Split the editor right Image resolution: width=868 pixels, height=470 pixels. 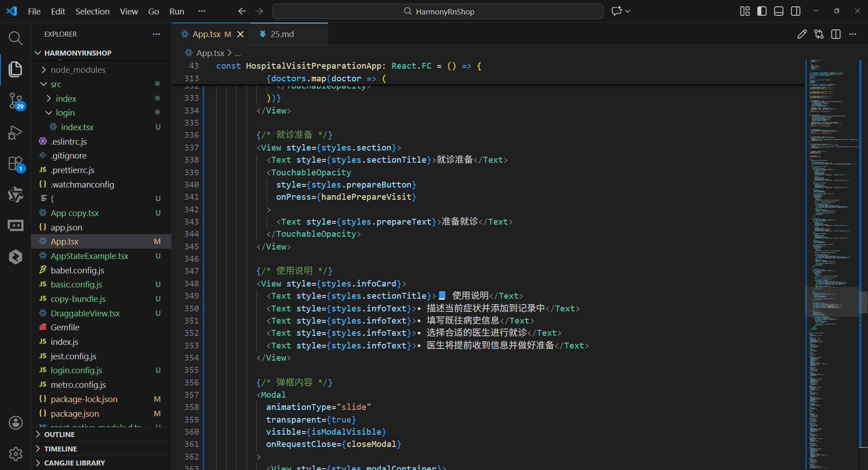pyautogui.click(x=836, y=34)
